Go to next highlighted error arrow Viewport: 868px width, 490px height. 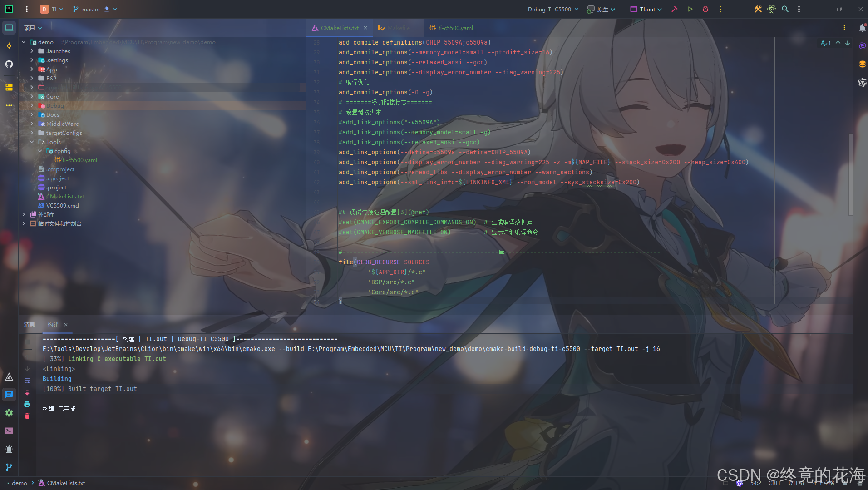coord(848,43)
